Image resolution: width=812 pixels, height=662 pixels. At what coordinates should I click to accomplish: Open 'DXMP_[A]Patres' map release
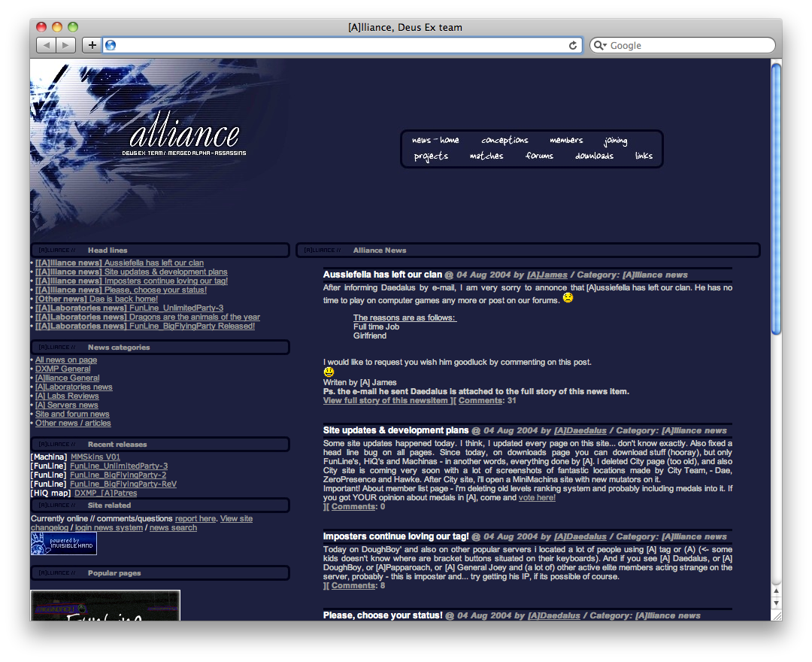(x=106, y=493)
